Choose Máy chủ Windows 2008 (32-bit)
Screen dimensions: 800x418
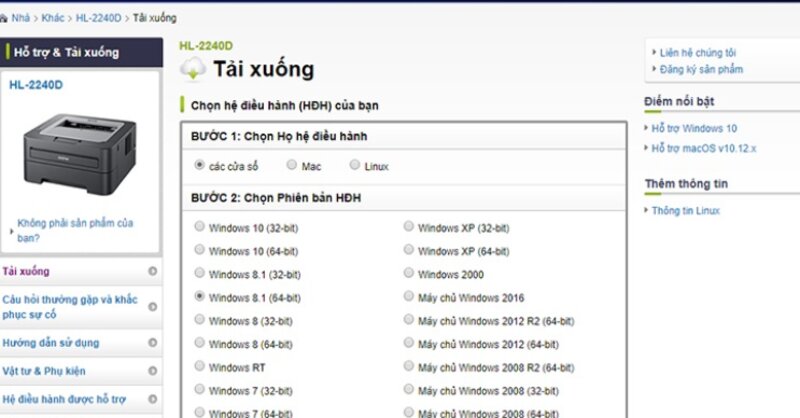[409, 389]
